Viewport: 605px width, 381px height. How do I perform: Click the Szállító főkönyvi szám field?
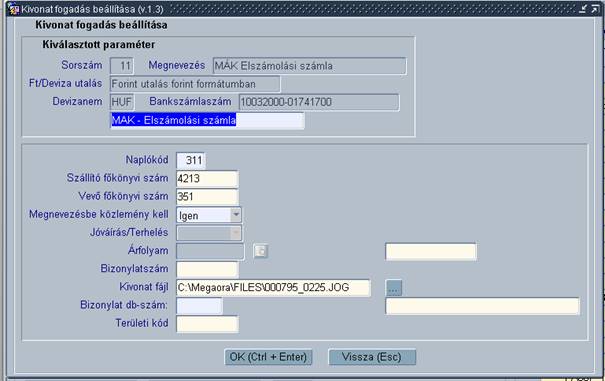[207, 179]
